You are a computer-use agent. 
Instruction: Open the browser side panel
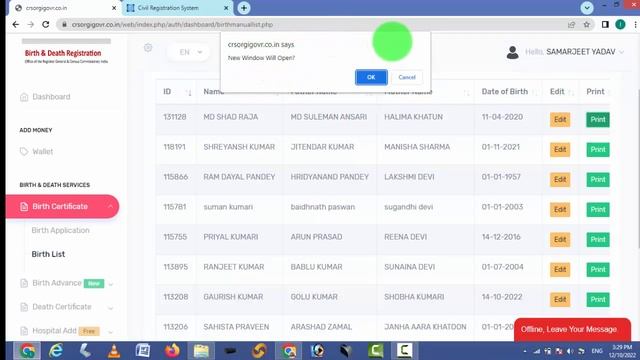(605, 24)
